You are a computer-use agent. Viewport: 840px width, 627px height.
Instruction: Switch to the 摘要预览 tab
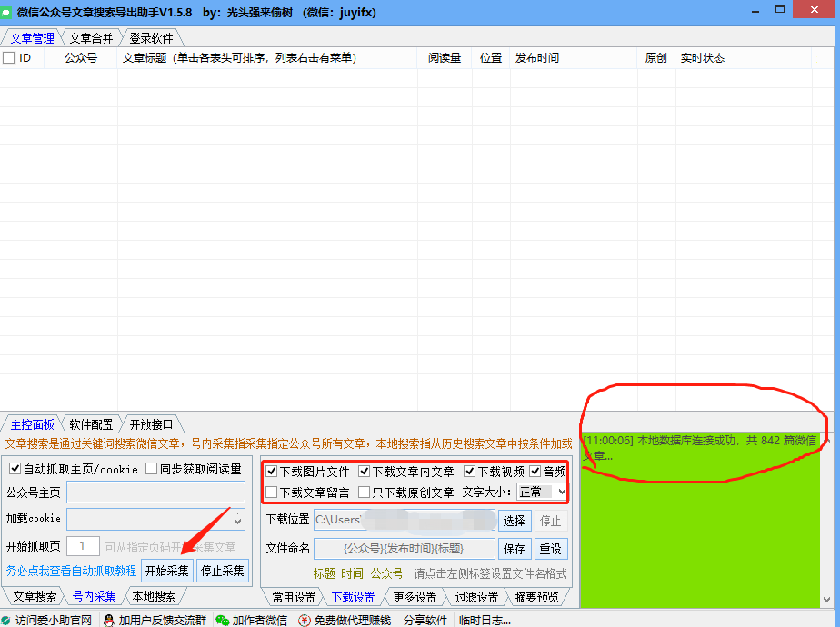(536, 597)
